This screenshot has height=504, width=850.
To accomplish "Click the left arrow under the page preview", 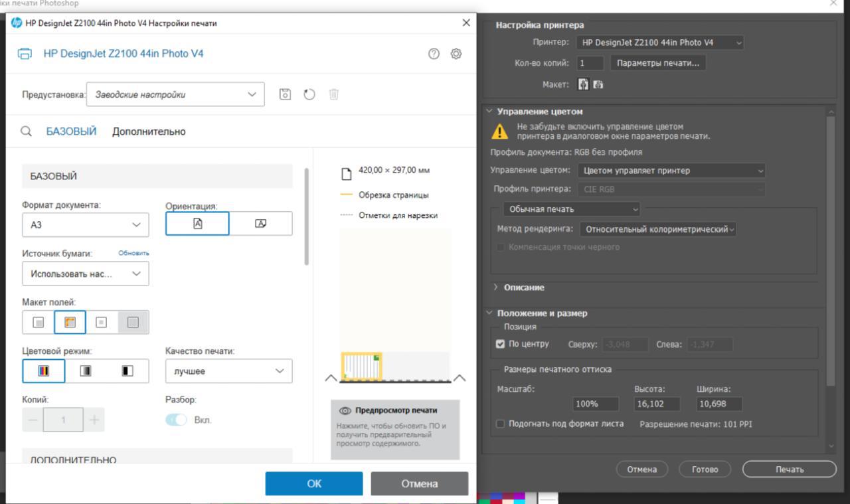I will pyautogui.click(x=331, y=378).
